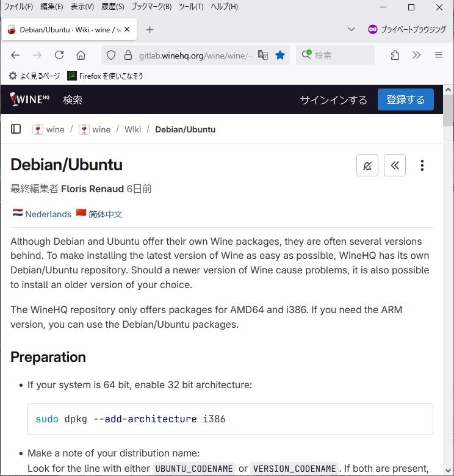
Task: Open the wiki page three-dot actions menu
Action: [x=422, y=165]
